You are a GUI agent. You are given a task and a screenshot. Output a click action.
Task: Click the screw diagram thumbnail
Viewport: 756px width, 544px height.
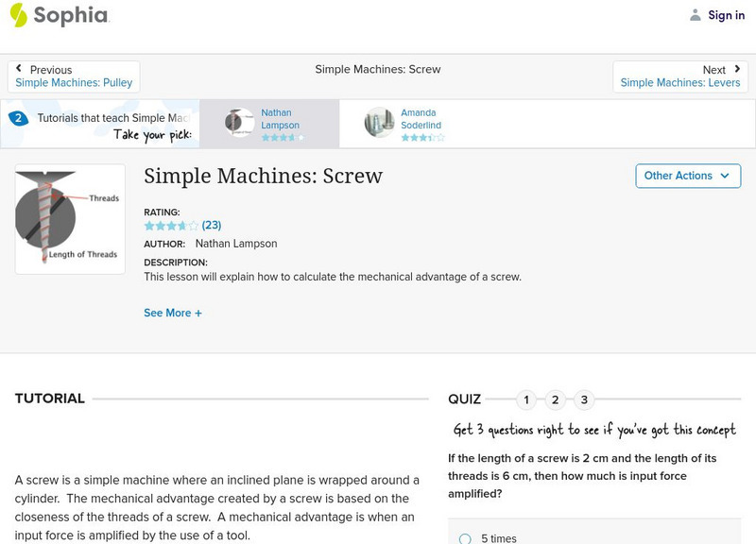(68, 217)
